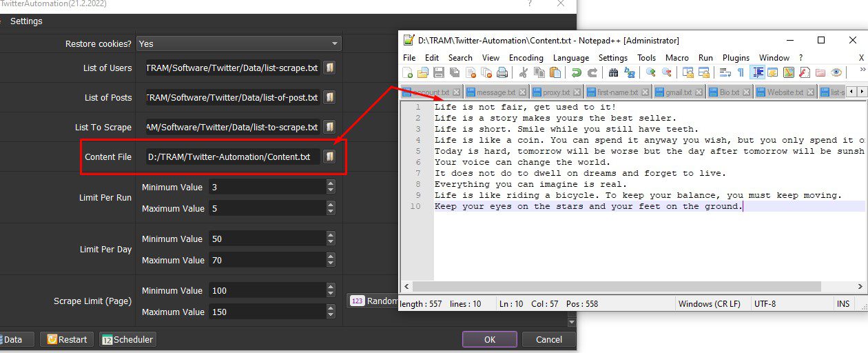Toggle the show all characters pilcrow icon
This screenshot has height=353, width=868.
pos(741,72)
